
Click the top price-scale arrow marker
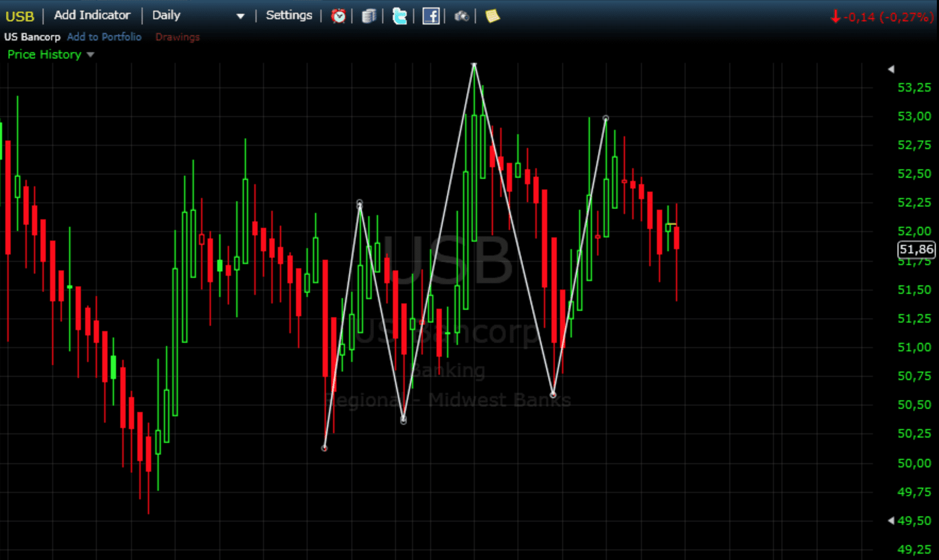tap(891, 69)
